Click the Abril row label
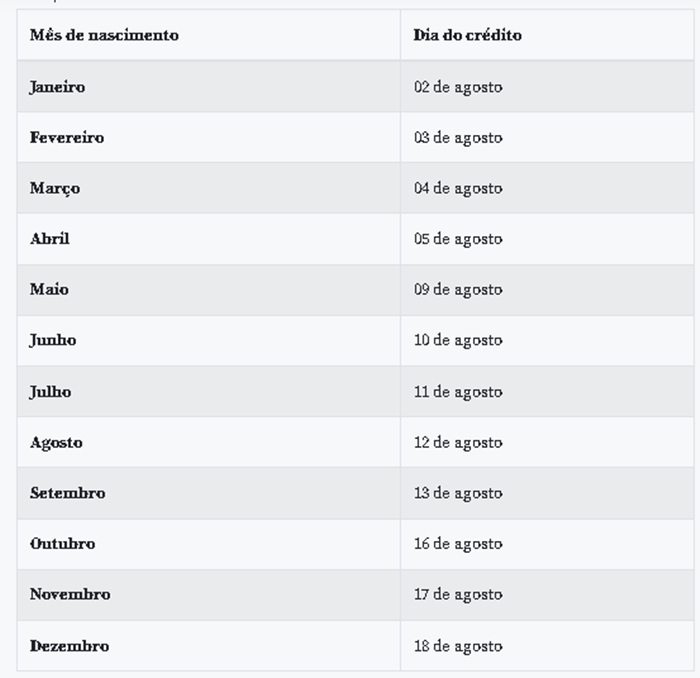 click(x=50, y=239)
